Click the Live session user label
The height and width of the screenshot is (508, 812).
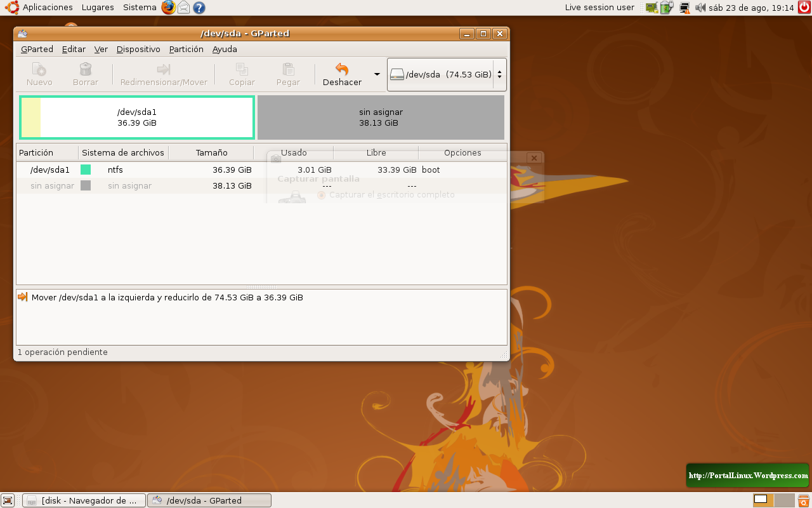(599, 8)
